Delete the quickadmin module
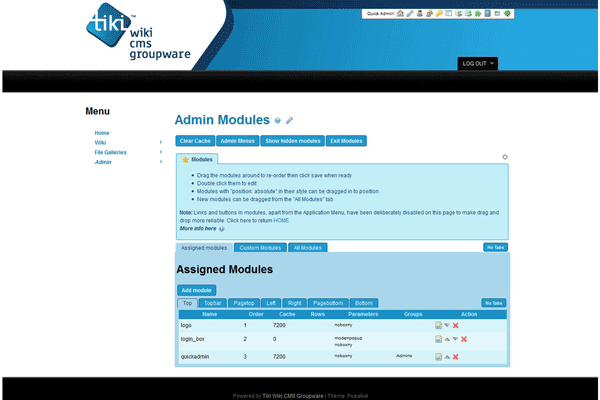This screenshot has width=600, height=400. pos(456,355)
